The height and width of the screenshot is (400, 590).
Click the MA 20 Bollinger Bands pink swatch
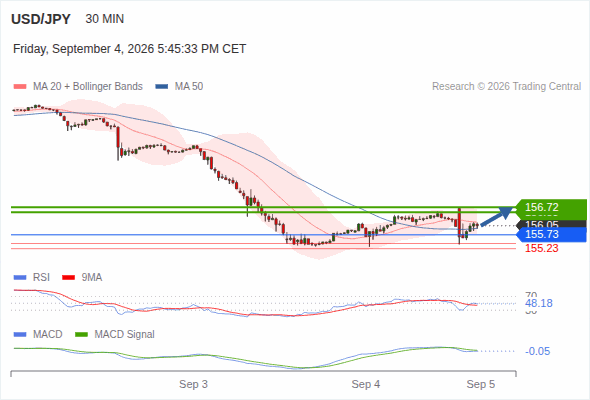tap(20, 87)
